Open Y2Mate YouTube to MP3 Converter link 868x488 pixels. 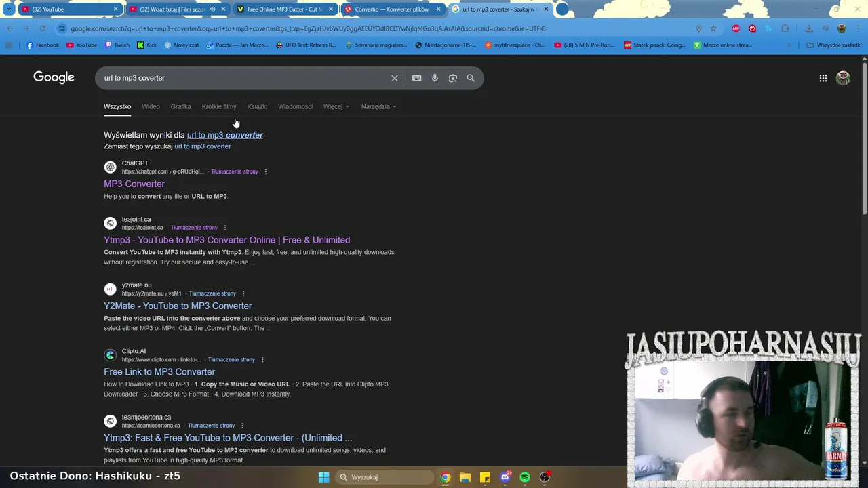click(x=178, y=306)
